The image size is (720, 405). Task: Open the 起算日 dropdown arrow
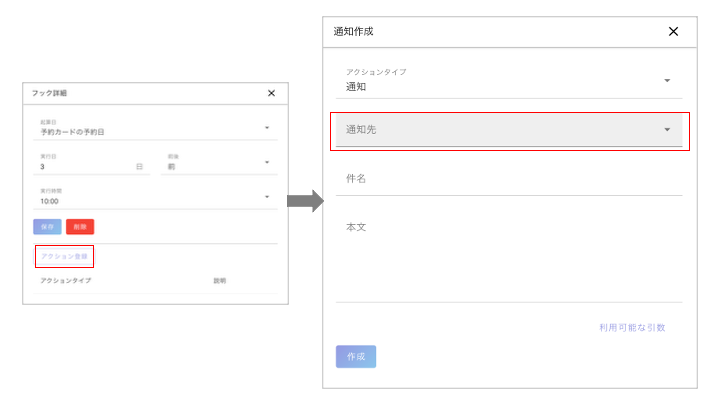coord(267,128)
